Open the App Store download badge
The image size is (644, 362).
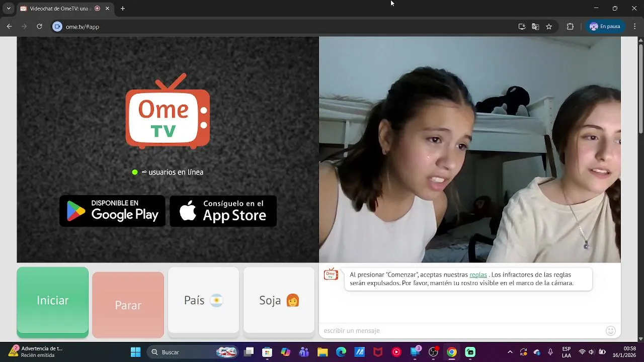click(223, 211)
